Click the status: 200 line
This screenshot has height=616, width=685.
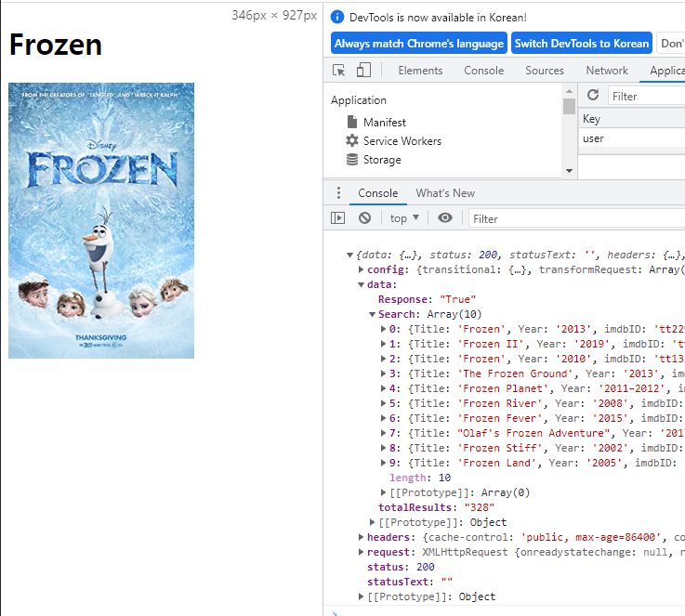[x=401, y=567]
